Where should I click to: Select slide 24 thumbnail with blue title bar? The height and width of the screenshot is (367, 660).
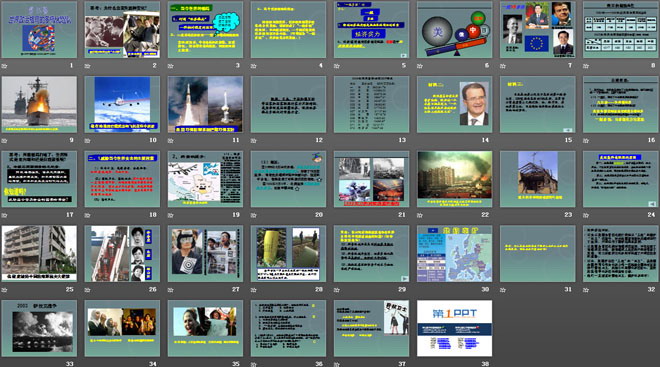tap(621, 179)
